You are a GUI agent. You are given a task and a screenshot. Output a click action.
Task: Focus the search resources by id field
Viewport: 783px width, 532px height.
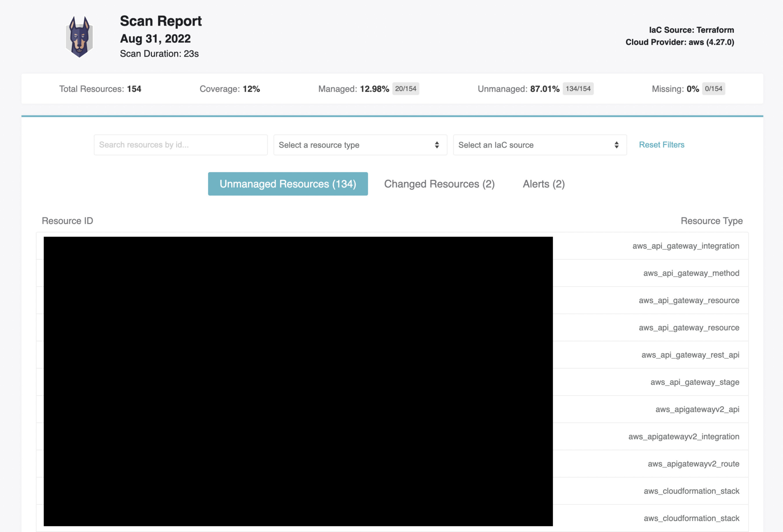click(180, 145)
